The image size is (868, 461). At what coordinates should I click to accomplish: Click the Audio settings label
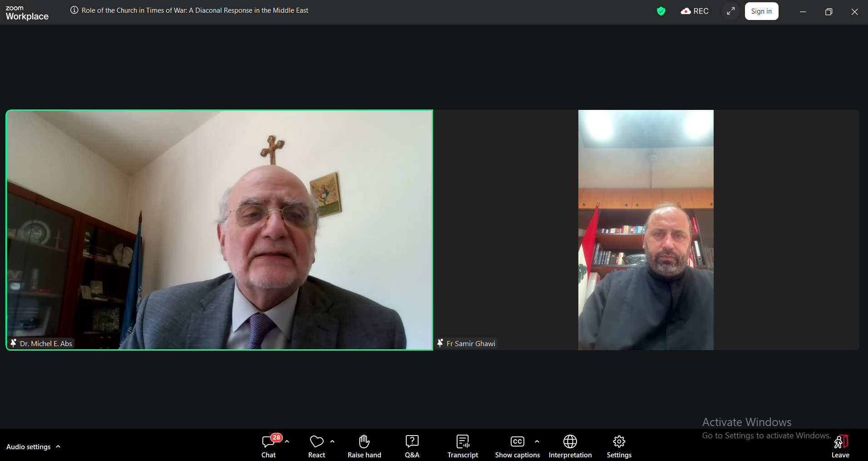29,447
